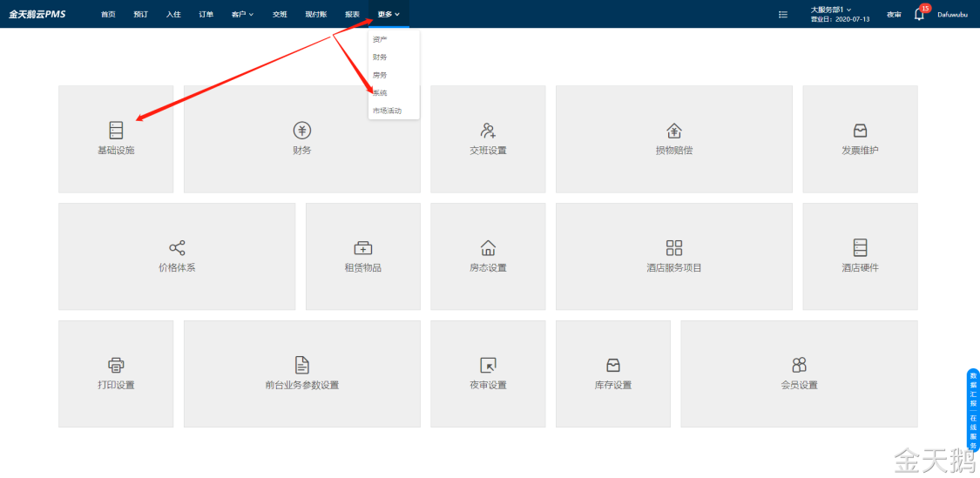The width and height of the screenshot is (980, 478).
Task: Click the 夜审设置 label text
Action: tap(488, 385)
